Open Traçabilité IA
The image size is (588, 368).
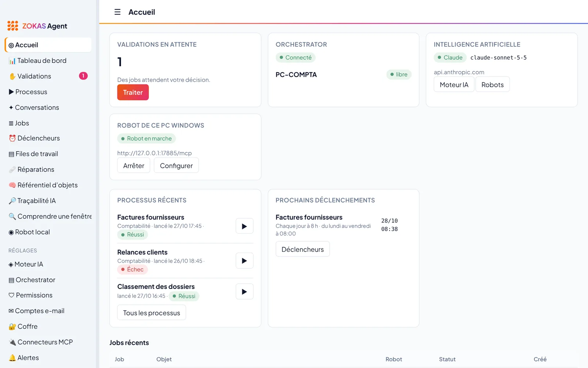[x=48, y=201]
